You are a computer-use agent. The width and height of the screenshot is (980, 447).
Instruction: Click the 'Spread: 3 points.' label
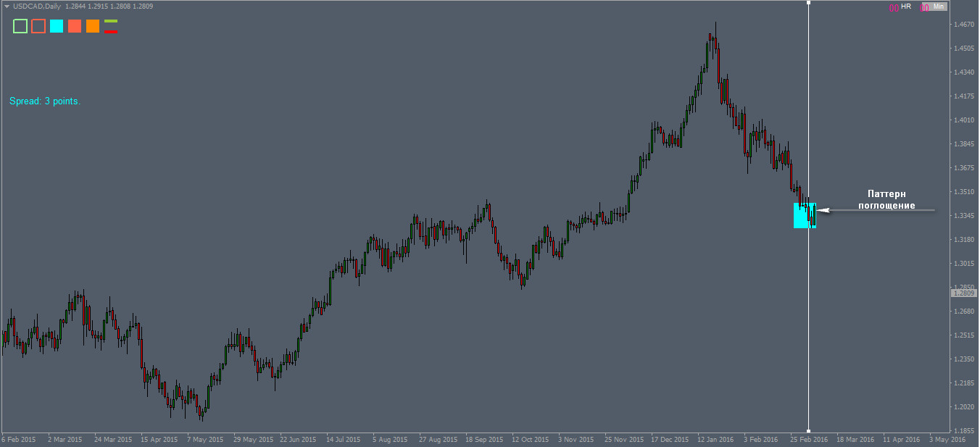45,101
